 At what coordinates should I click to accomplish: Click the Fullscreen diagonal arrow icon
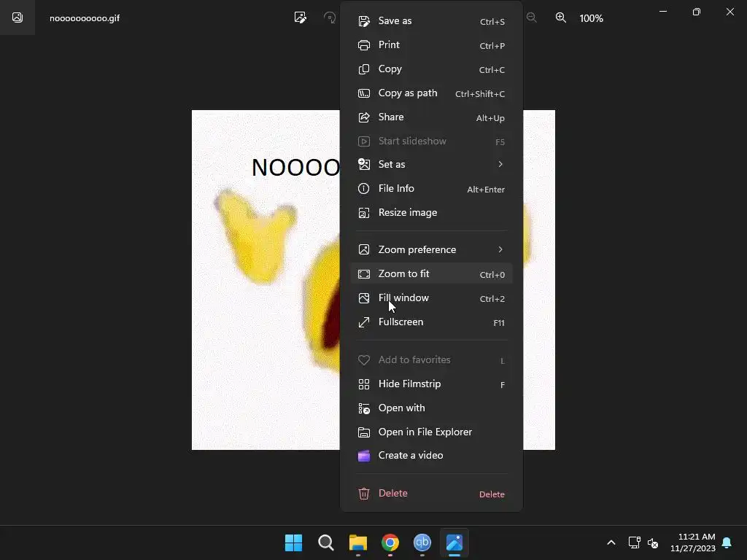tap(364, 322)
